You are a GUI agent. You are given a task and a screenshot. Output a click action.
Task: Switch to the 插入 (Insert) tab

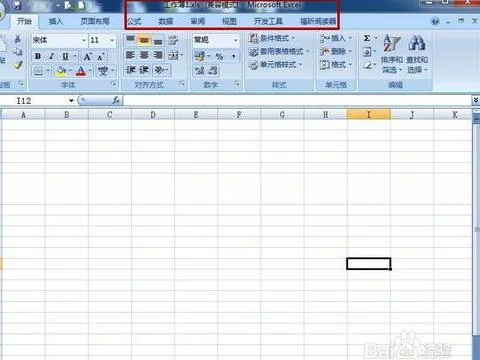[x=56, y=21]
